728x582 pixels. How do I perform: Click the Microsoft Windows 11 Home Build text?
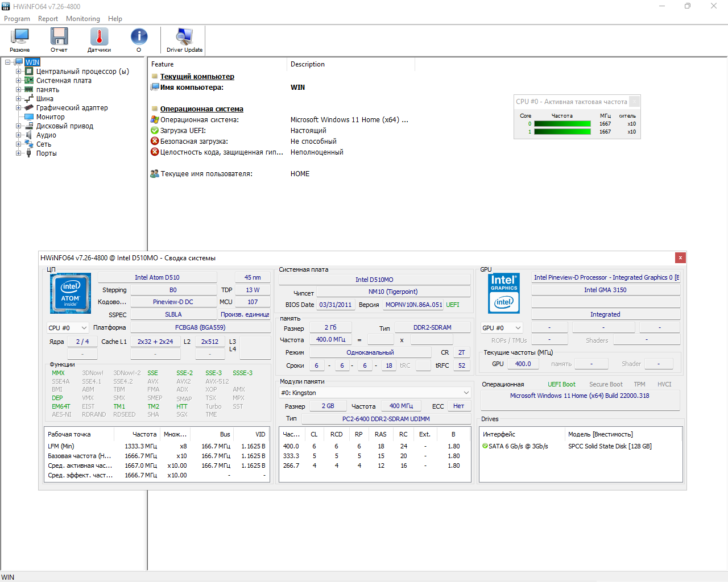pos(580,396)
